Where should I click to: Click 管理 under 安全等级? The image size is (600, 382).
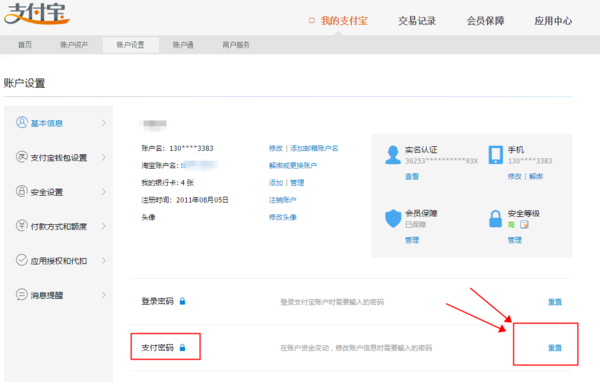pyautogui.click(x=515, y=240)
